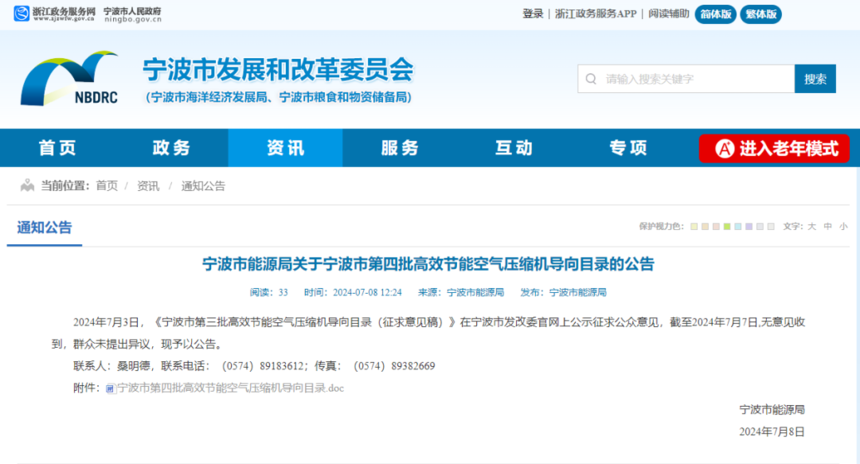This screenshot has width=860, height=464.
Task: Open 资讯 navigation menu
Action: [285, 148]
